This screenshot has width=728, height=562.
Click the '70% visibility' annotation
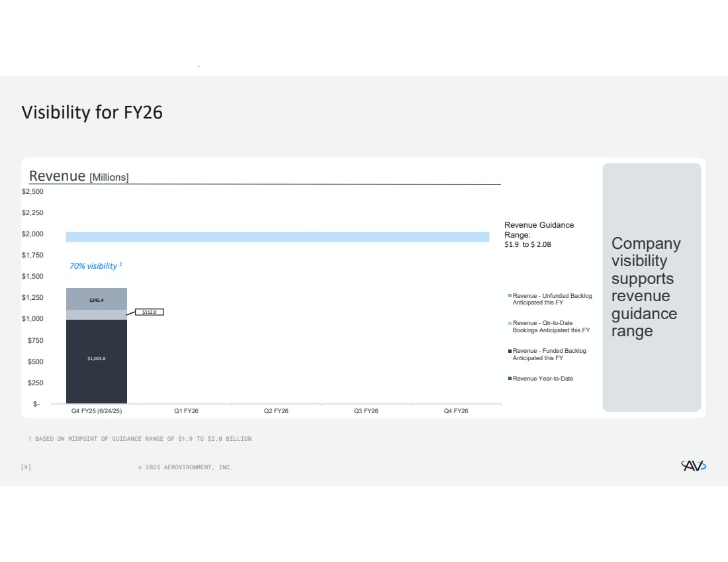[96, 265]
